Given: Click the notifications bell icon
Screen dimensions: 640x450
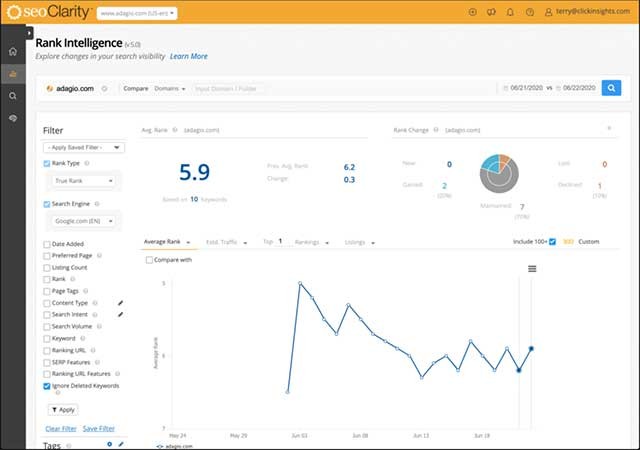Looking at the screenshot, I should click(x=510, y=13).
